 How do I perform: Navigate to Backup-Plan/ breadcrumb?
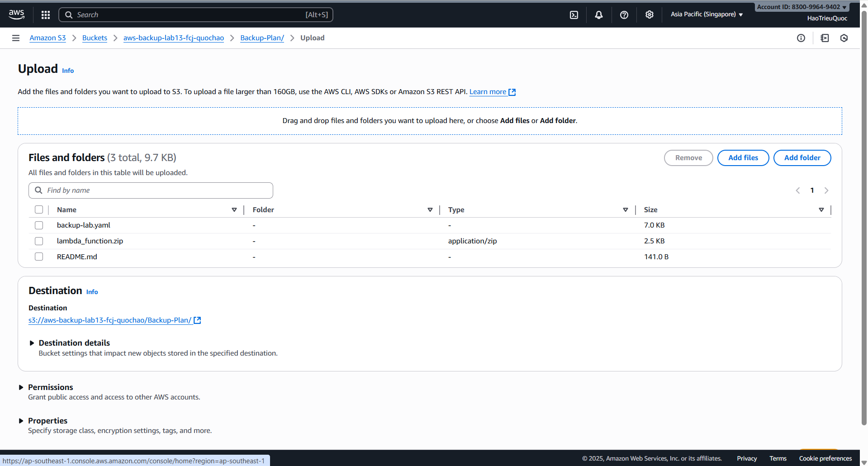click(x=262, y=38)
